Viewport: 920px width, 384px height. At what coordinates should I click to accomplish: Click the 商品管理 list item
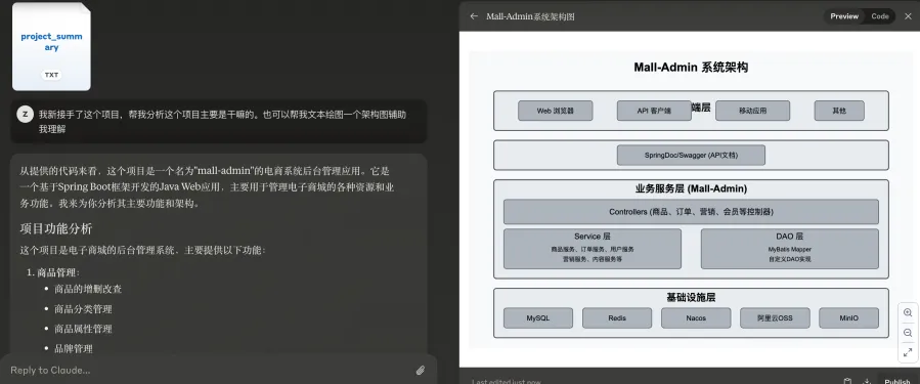click(58, 272)
